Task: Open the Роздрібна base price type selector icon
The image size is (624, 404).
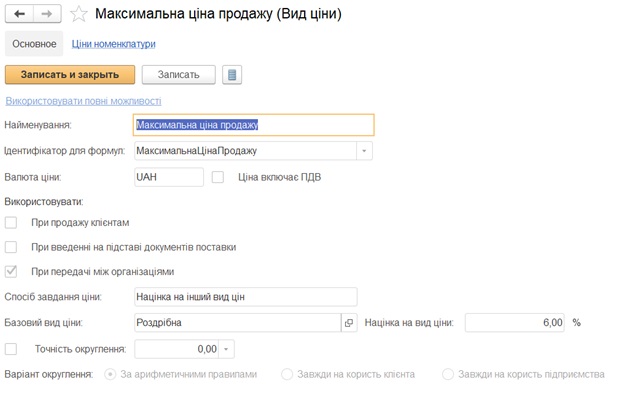Action: (x=349, y=323)
